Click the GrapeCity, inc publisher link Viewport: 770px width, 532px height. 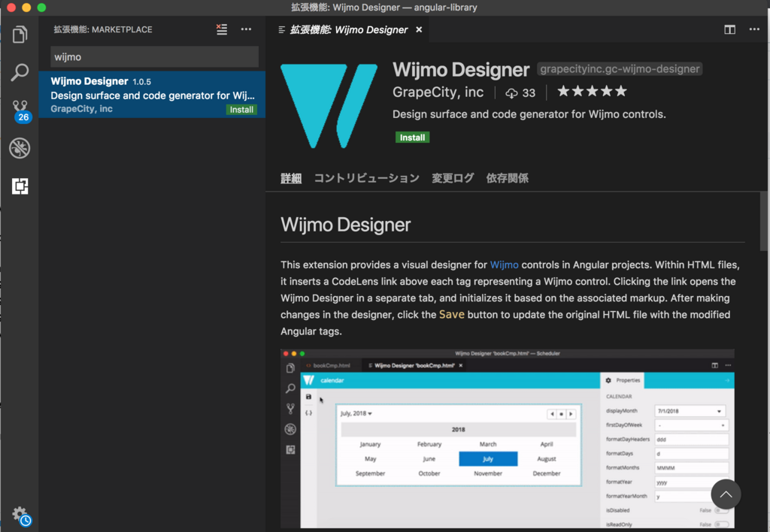[438, 92]
